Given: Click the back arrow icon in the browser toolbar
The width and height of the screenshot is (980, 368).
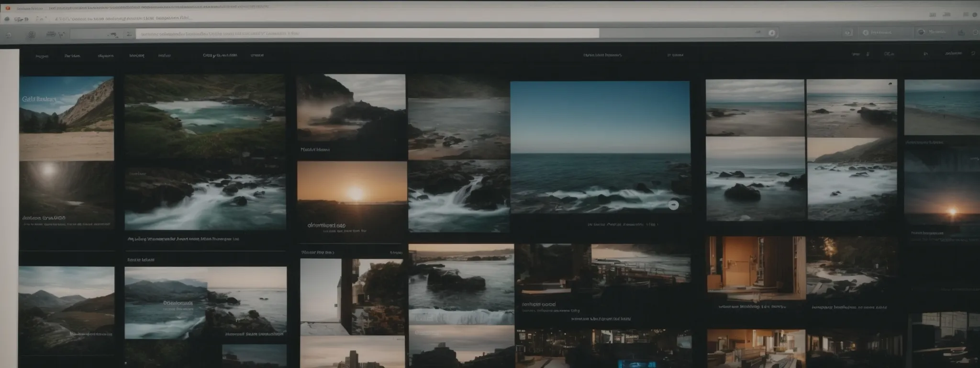Looking at the screenshot, I should [x=8, y=34].
